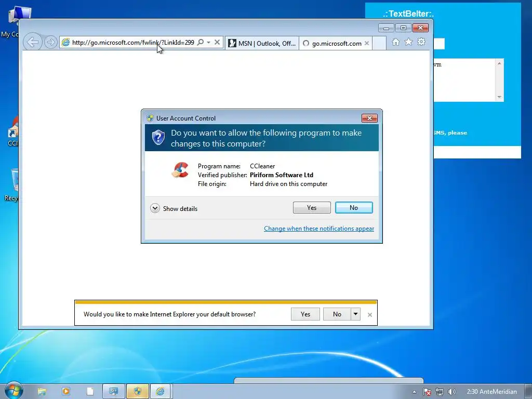The image size is (532, 399).
Task: Close the go.microsoft.com tab
Action: pos(367,43)
